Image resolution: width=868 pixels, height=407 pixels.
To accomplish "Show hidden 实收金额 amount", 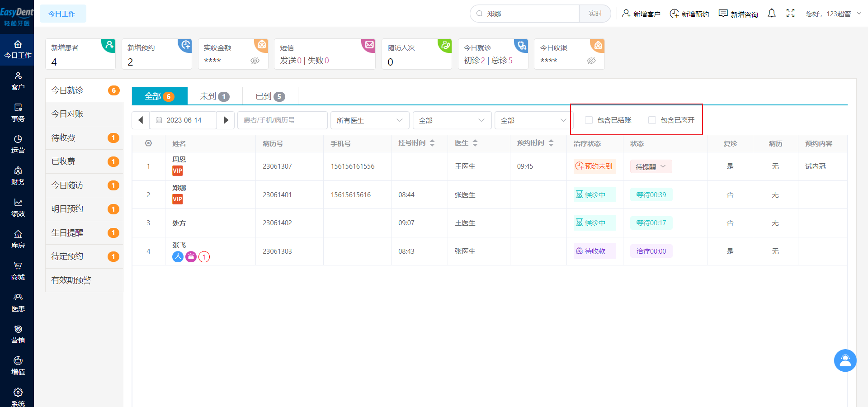I will [255, 61].
